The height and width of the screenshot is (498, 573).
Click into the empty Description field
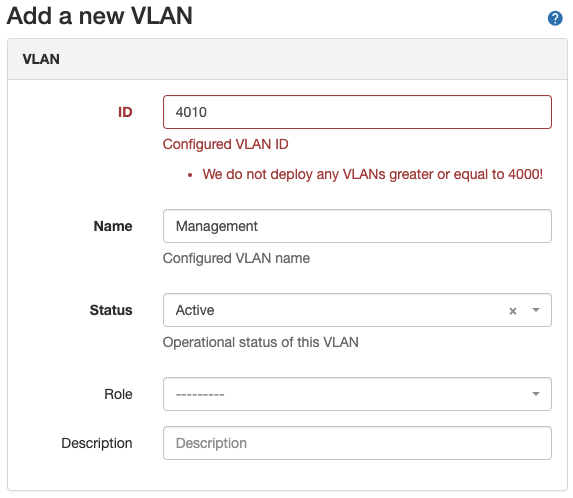click(x=357, y=443)
